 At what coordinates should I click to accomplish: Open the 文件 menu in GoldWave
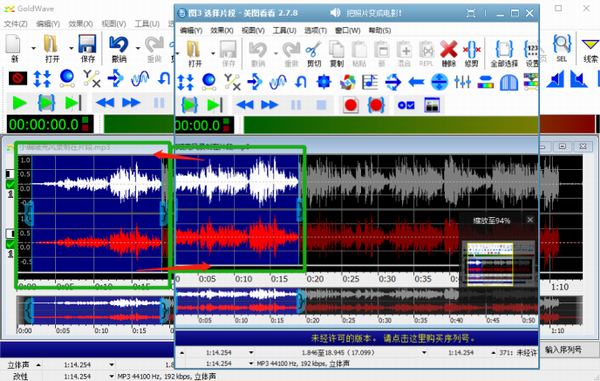pos(16,24)
